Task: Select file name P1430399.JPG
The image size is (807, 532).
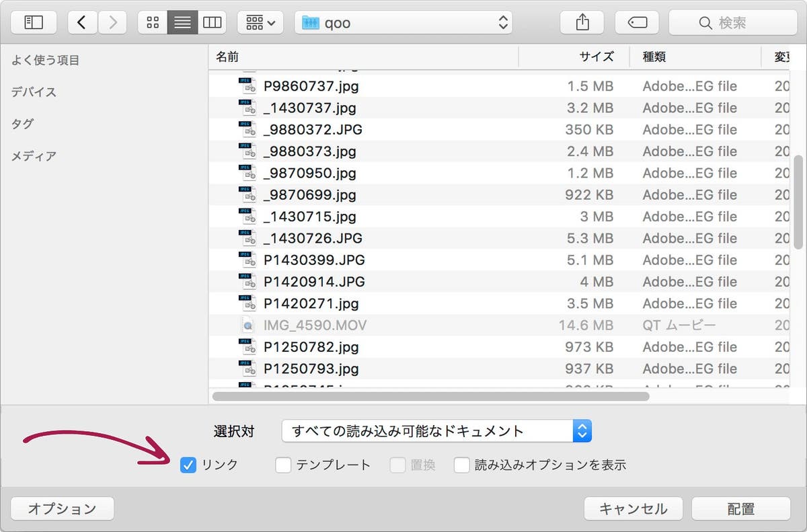Action: coord(314,260)
